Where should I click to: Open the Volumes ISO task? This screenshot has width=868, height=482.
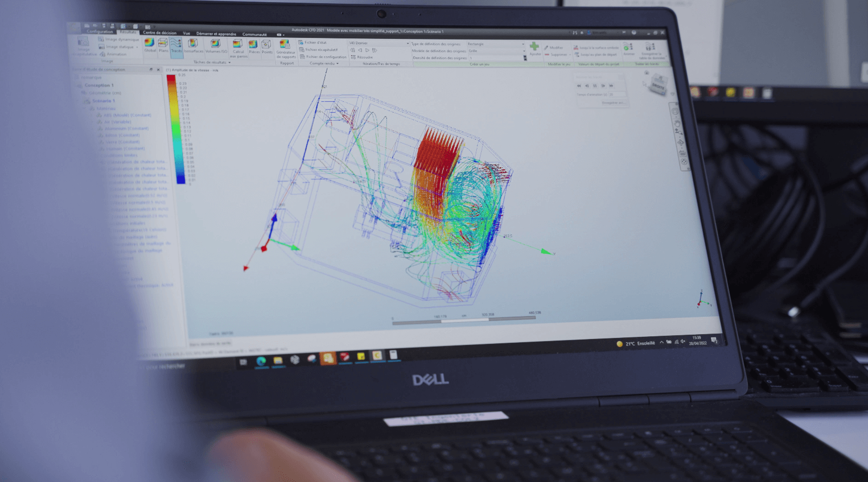(216, 46)
